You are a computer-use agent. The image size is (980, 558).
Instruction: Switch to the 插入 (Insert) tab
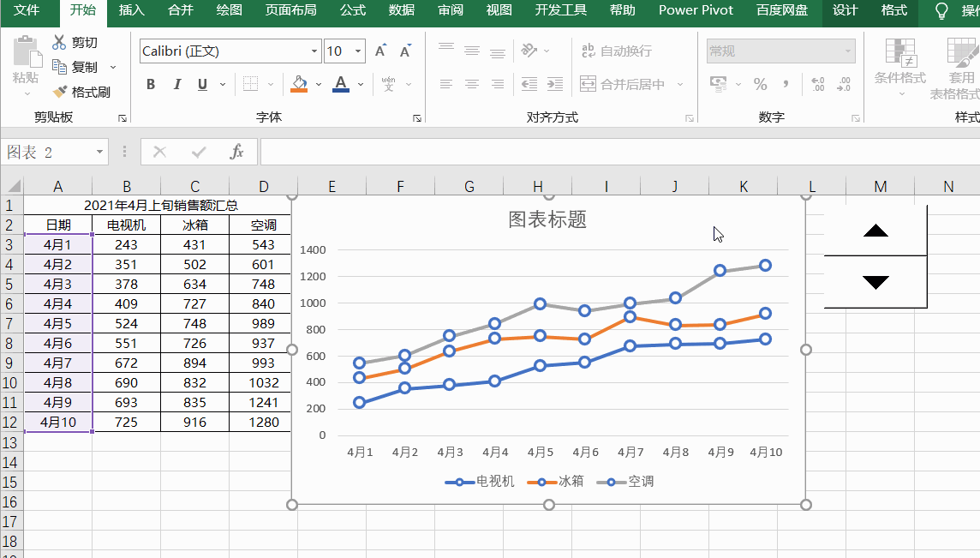(x=131, y=10)
